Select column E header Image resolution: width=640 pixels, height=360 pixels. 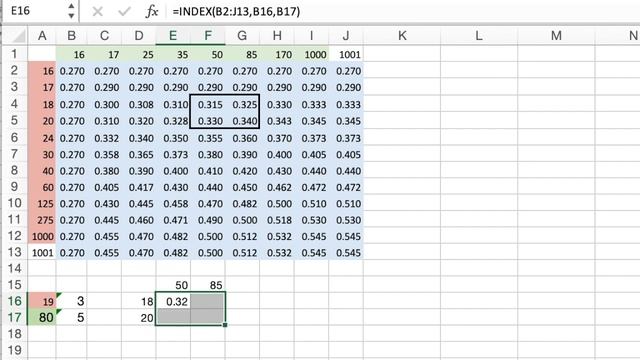pos(173,36)
